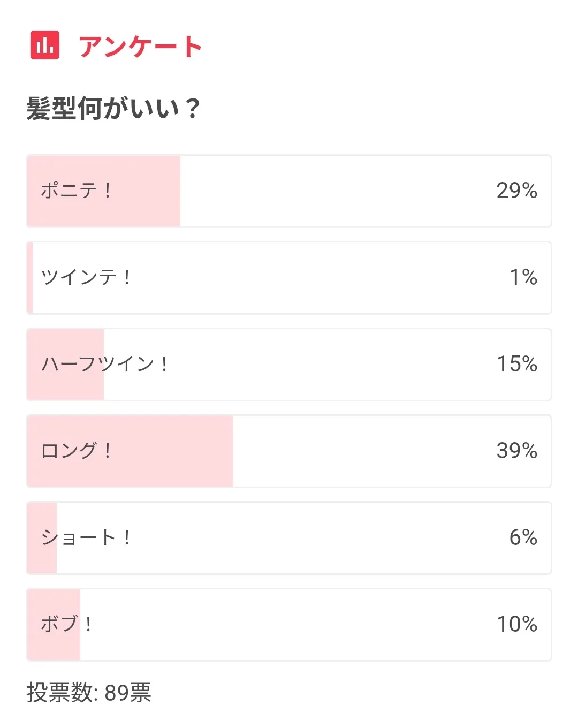Choose the ボブ！ poll option label
The image size is (578, 728).
coord(66,624)
